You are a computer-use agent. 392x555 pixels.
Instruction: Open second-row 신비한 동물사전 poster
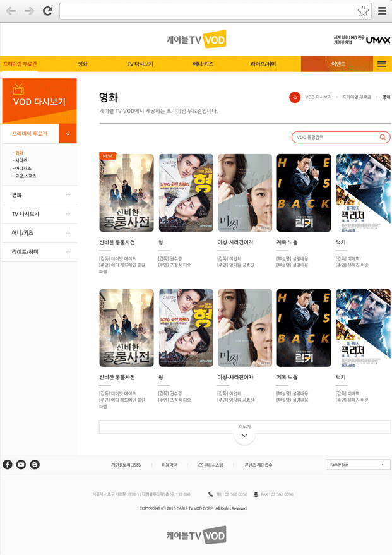point(126,328)
